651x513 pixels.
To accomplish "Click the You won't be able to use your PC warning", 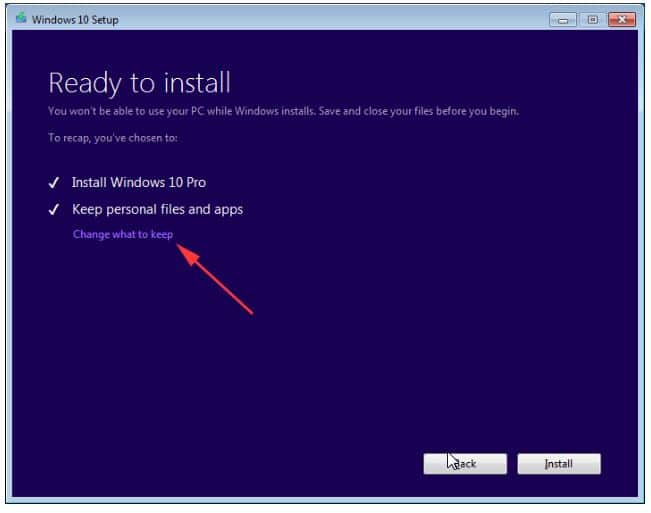I will coord(284,111).
